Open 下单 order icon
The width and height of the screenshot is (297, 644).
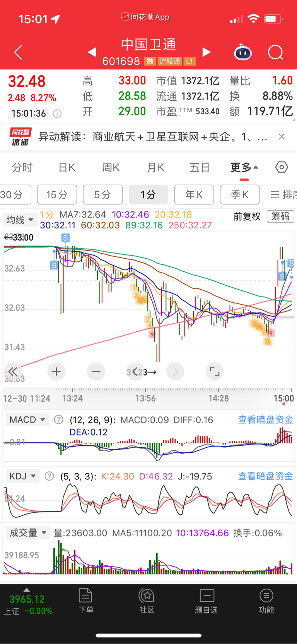(x=85, y=601)
